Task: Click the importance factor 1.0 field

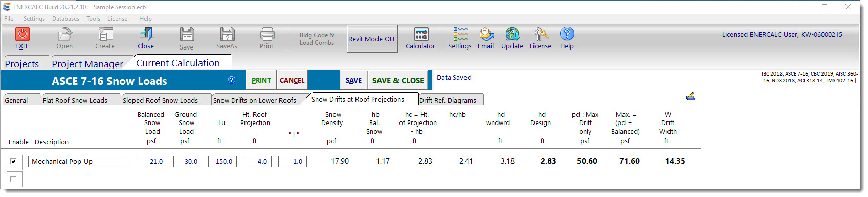Action: [x=293, y=162]
